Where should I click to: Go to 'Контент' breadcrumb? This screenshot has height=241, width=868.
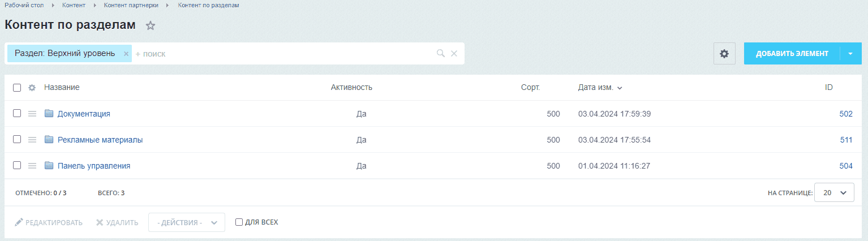tap(74, 5)
